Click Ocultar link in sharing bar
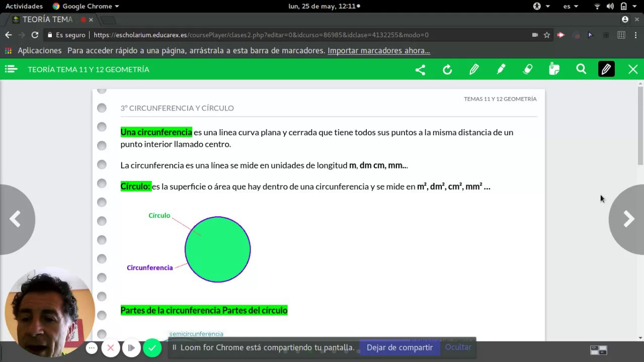This screenshot has height=362, width=644. click(458, 347)
